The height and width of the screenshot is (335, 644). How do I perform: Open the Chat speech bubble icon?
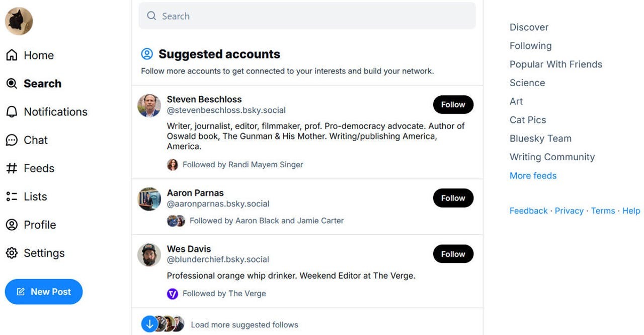point(12,140)
